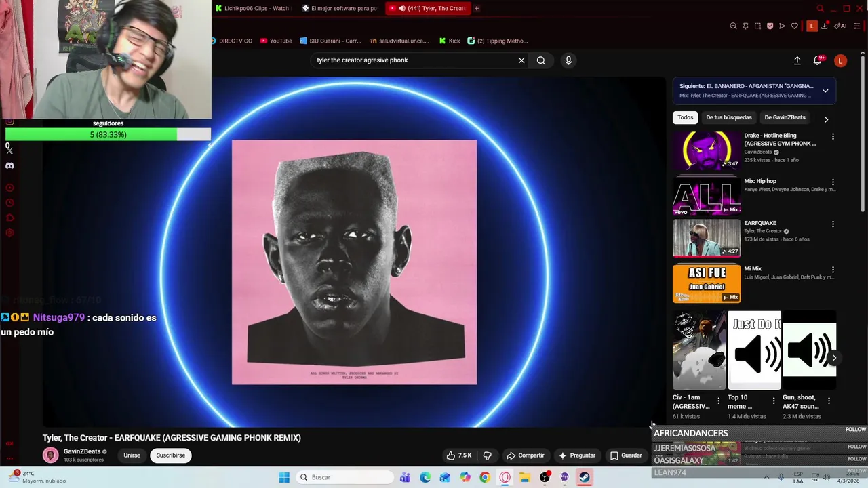
Task: Open the orange L profile extension icon
Action: click(812, 26)
